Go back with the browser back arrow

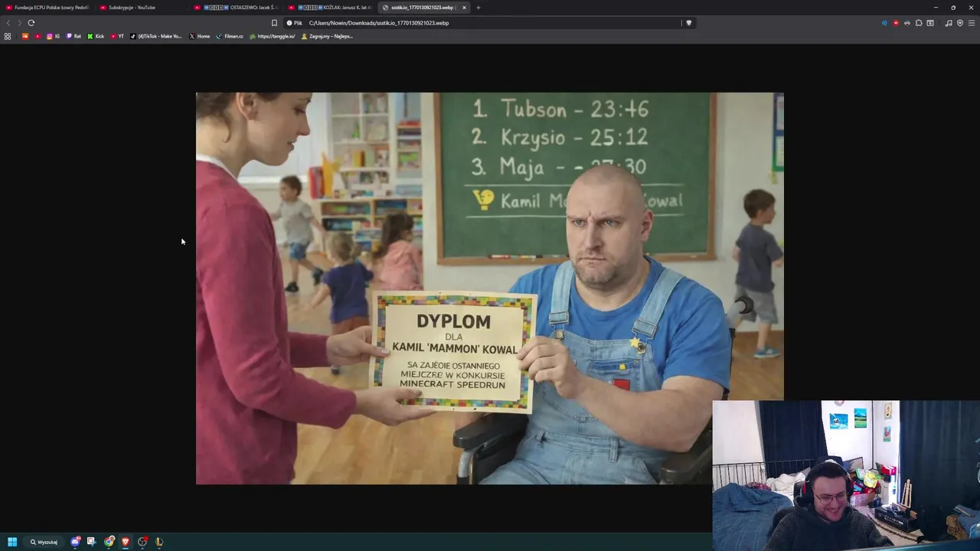(x=8, y=23)
